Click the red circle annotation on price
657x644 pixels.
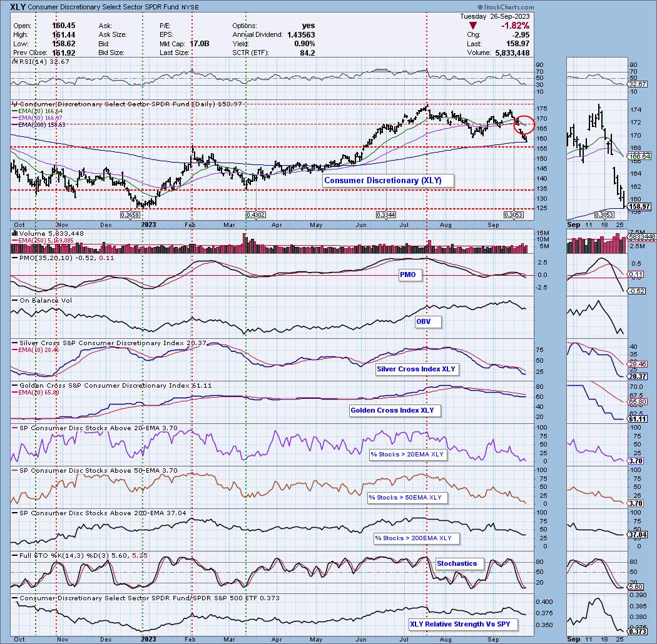(524, 124)
